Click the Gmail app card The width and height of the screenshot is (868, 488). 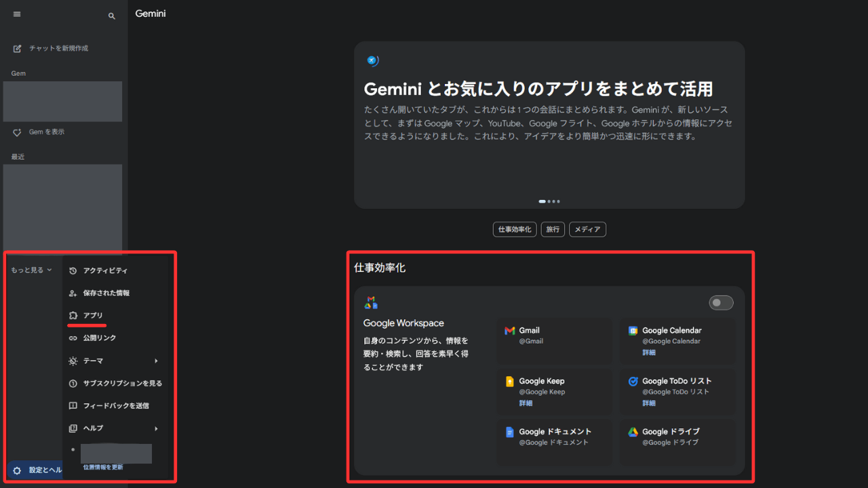[555, 341]
